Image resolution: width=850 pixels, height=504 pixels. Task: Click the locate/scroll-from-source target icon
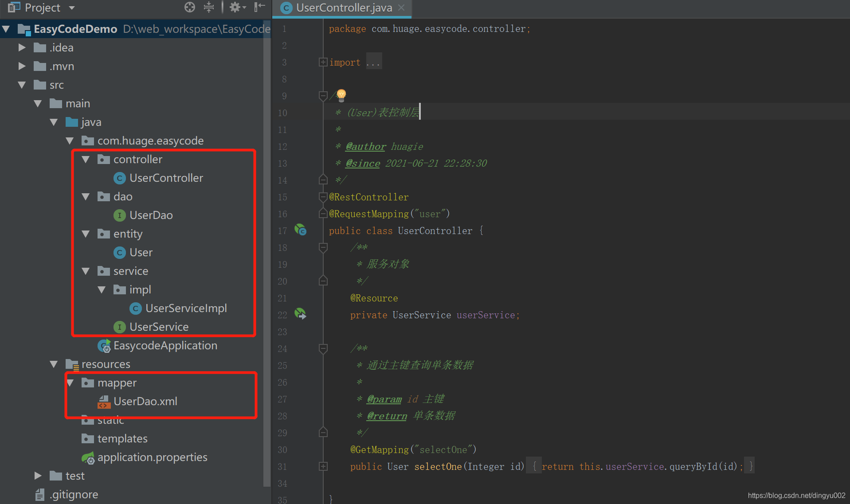[190, 7]
